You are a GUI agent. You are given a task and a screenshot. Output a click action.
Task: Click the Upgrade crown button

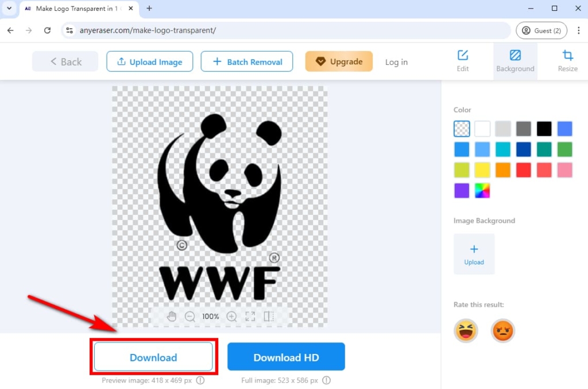[x=339, y=61]
